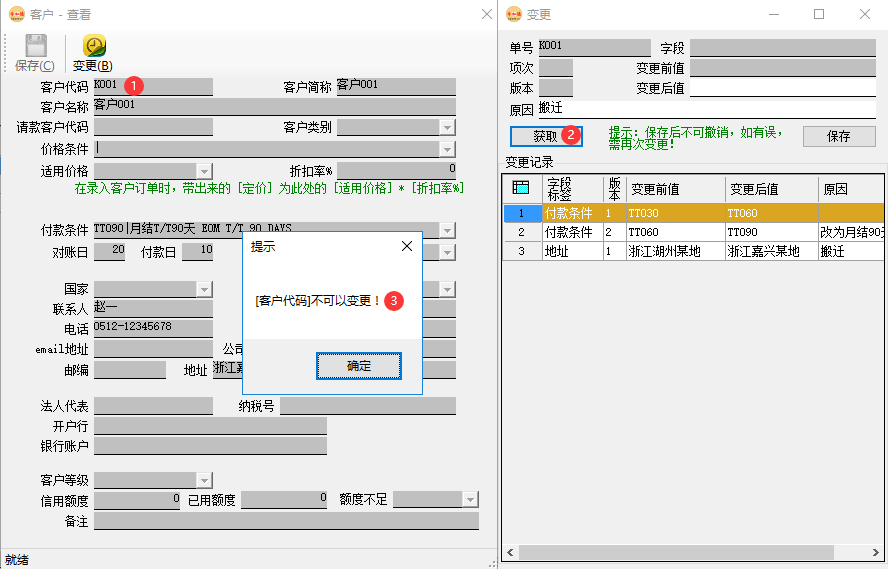Select row 2 付款条件 change record
This screenshot has height=569, width=888.
click(x=569, y=232)
